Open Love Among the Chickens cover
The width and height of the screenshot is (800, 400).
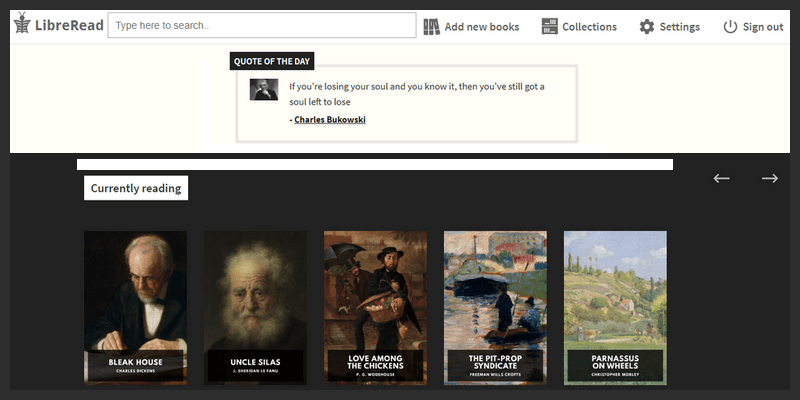pyautogui.click(x=375, y=308)
